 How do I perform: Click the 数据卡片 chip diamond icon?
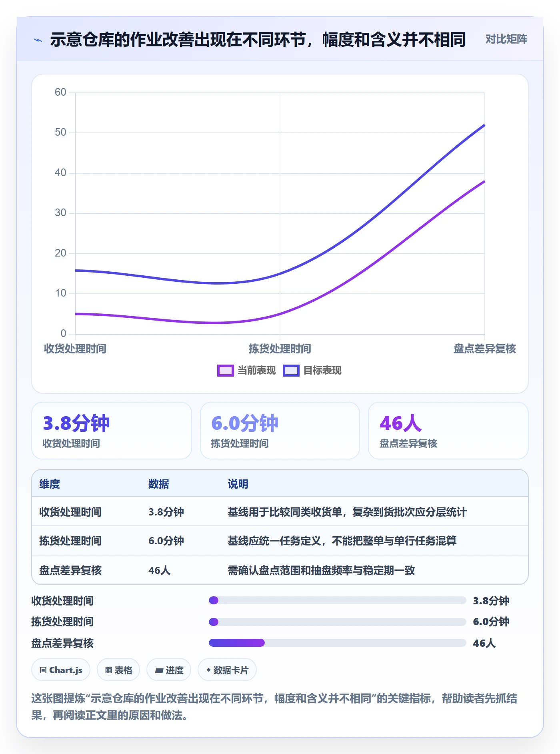coord(208,670)
